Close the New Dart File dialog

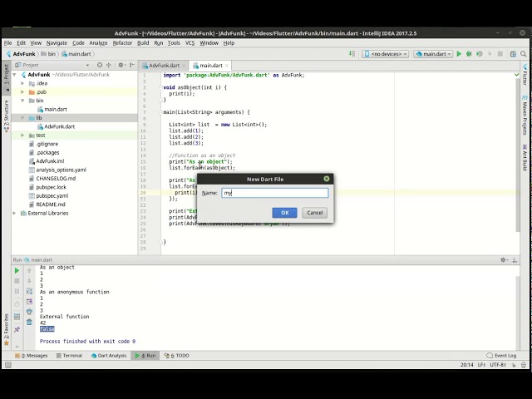(x=327, y=179)
